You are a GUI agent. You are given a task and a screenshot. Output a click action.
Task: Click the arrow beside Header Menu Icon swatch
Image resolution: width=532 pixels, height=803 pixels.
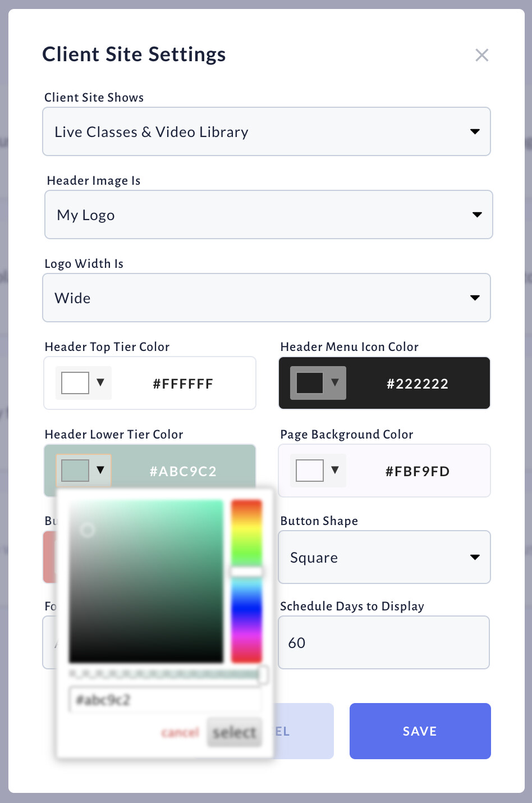coord(335,382)
